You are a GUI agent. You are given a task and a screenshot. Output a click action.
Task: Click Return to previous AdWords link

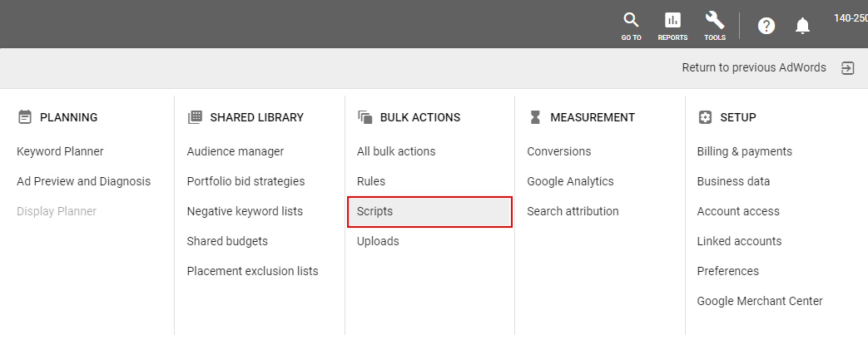click(x=754, y=67)
